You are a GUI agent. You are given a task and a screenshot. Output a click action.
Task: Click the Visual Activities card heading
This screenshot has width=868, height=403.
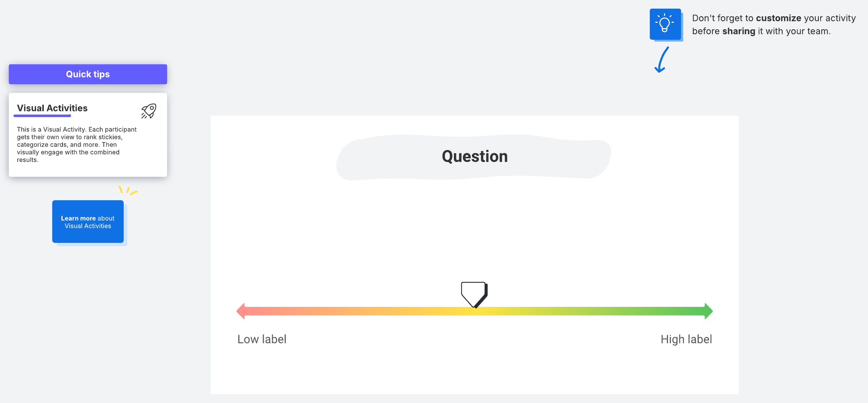click(x=52, y=108)
